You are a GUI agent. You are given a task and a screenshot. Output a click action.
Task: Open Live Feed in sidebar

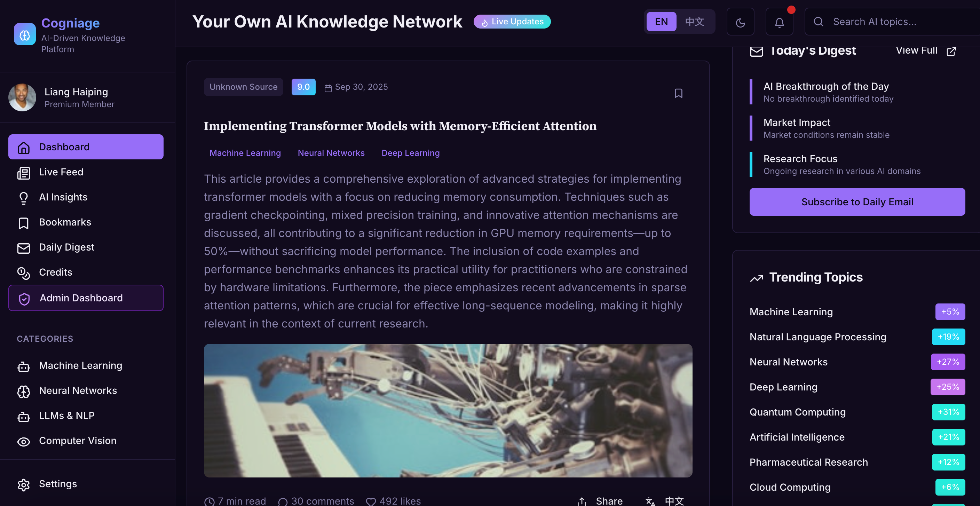(61, 172)
